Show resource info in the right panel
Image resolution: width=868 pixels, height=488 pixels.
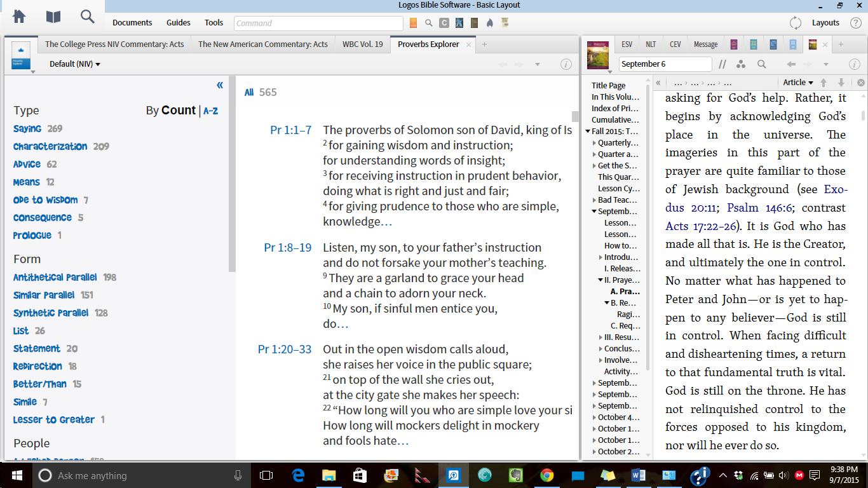click(x=854, y=64)
